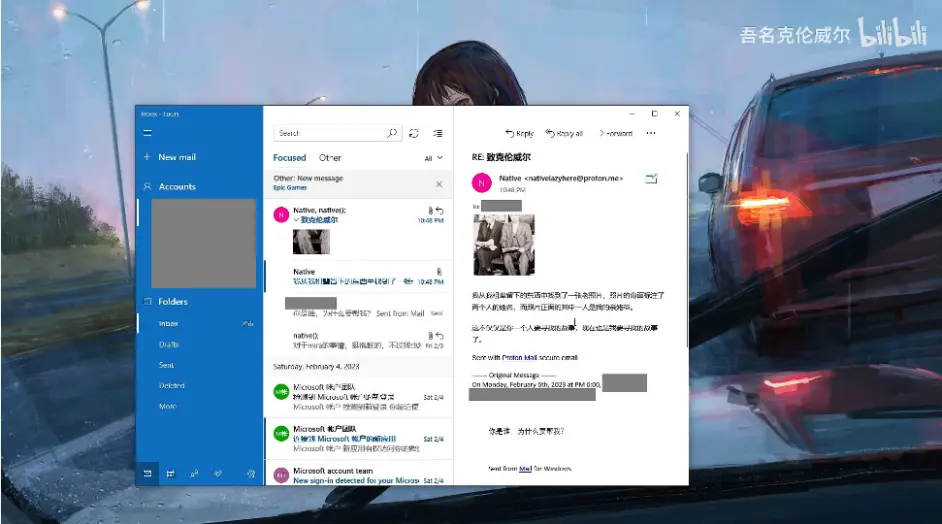Dismiss the Epic Games new message notification
942x524 pixels.
[x=439, y=184]
